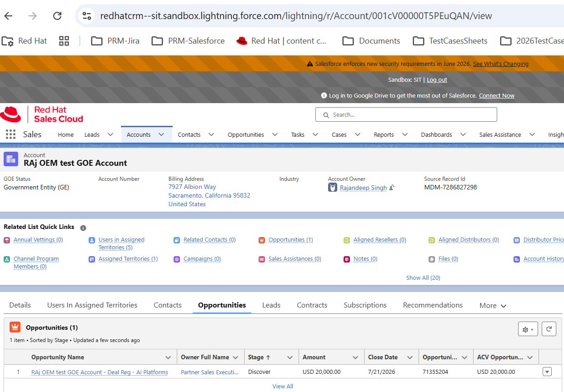The height and width of the screenshot is (392, 564).
Task: Refresh the Opportunities related list
Action: (549, 329)
